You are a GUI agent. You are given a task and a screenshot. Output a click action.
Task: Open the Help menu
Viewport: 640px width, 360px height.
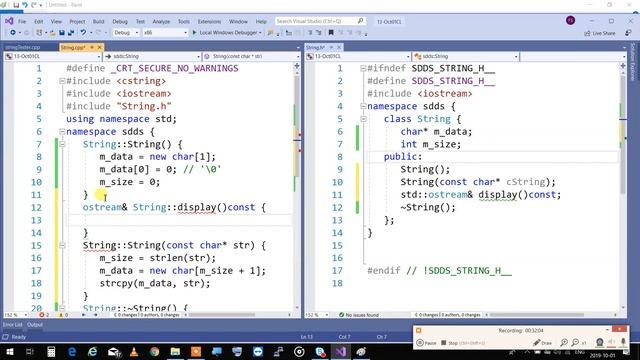click(x=261, y=21)
